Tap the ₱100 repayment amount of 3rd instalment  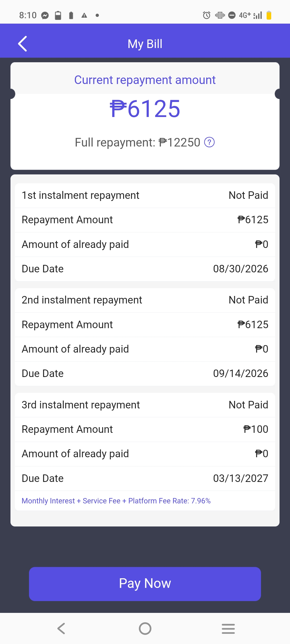click(256, 429)
